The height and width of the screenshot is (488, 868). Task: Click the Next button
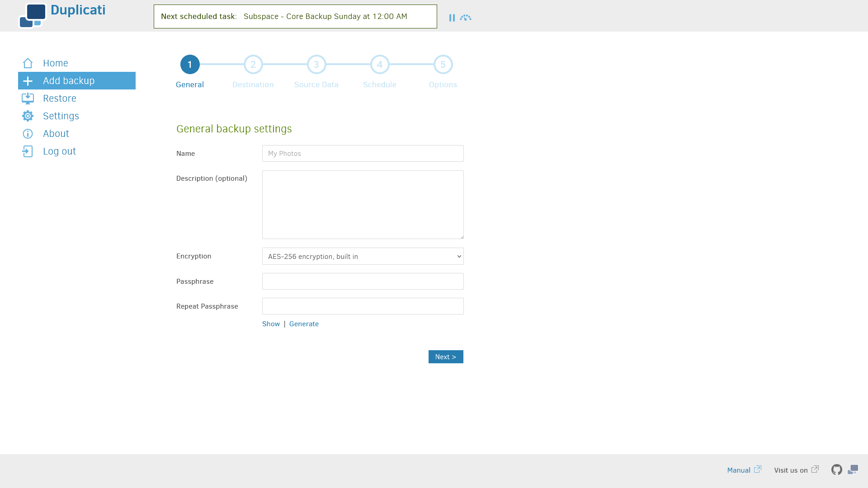coord(446,357)
